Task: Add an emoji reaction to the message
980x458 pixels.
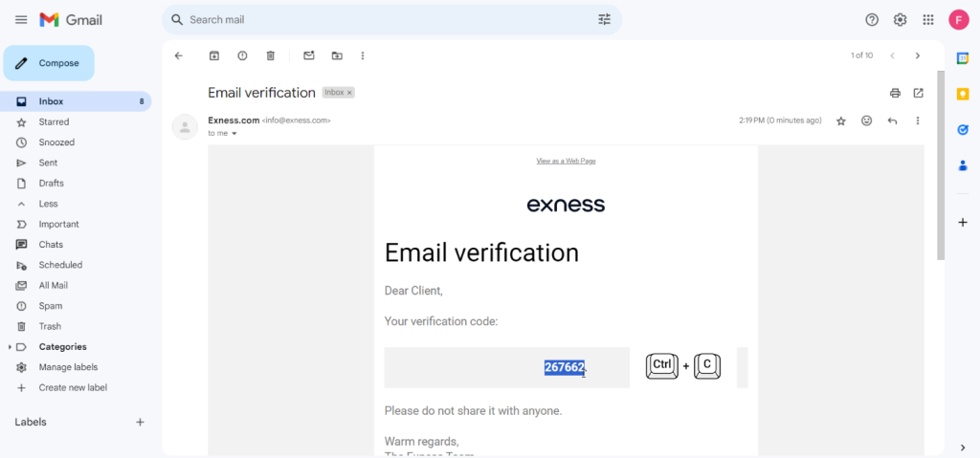Action: 866,120
